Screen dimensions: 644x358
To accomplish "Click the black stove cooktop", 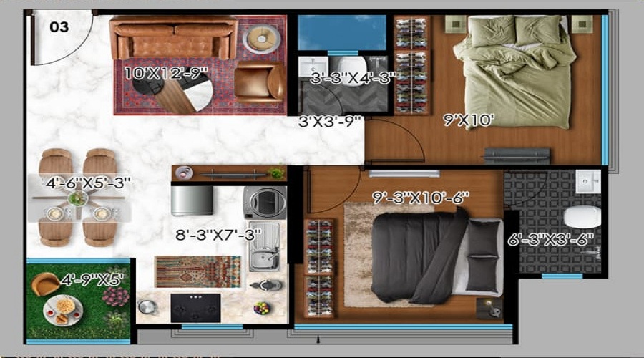I will tap(195, 307).
